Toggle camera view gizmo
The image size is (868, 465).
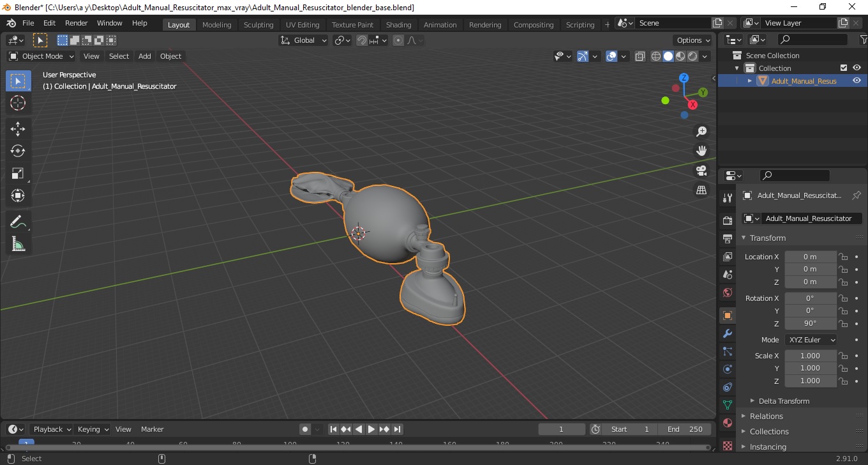coord(701,171)
